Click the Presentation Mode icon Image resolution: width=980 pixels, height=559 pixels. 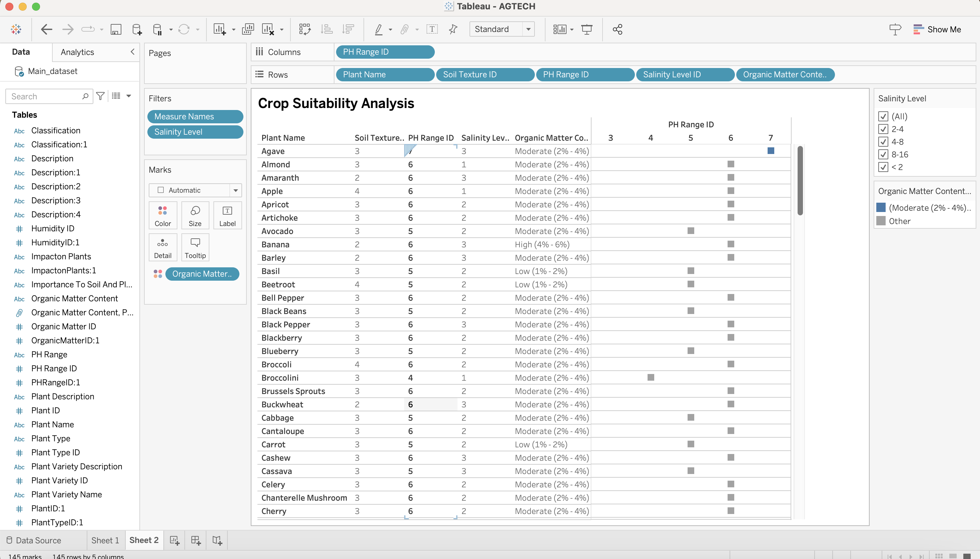click(x=587, y=29)
